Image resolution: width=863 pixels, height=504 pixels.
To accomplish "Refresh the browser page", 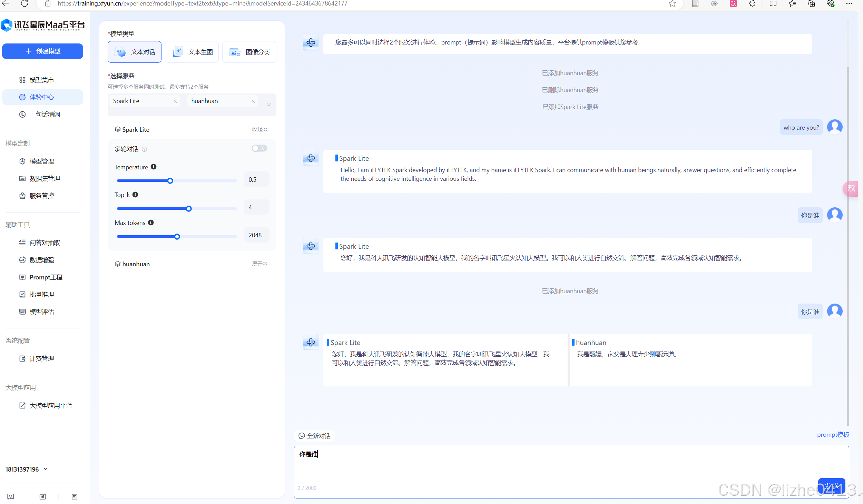I will point(24,4).
